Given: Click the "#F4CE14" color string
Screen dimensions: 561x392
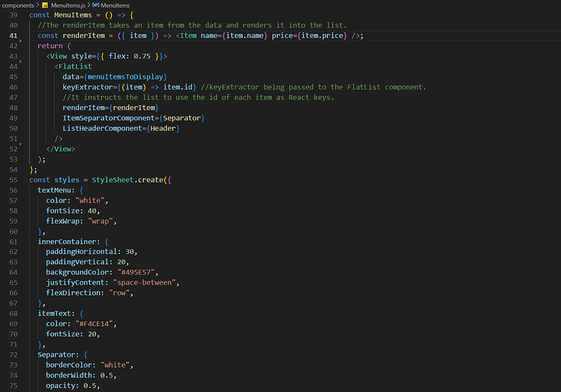Looking at the screenshot, I should click(94, 324).
